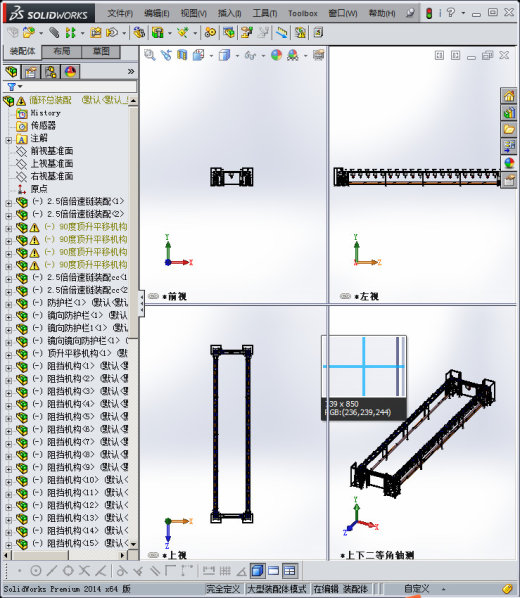Open the Design Library task pane icon
The height and width of the screenshot is (598, 520).
coord(509,113)
